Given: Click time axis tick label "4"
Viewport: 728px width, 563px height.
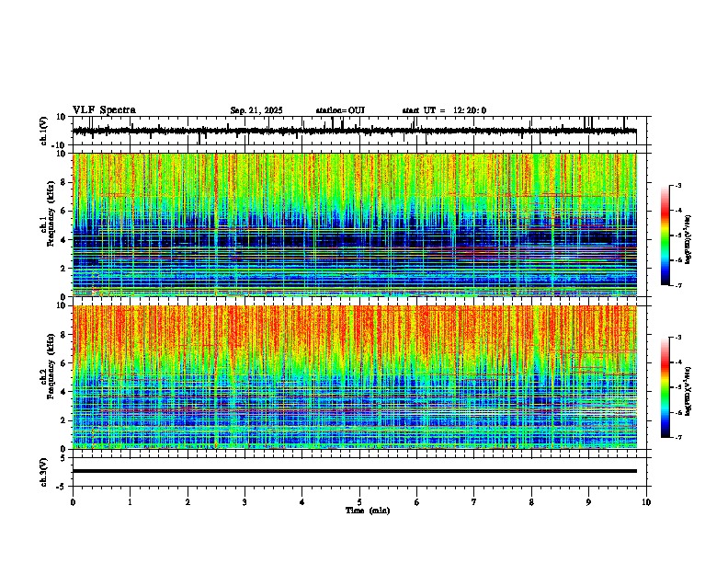Looking at the screenshot, I should click(302, 502).
